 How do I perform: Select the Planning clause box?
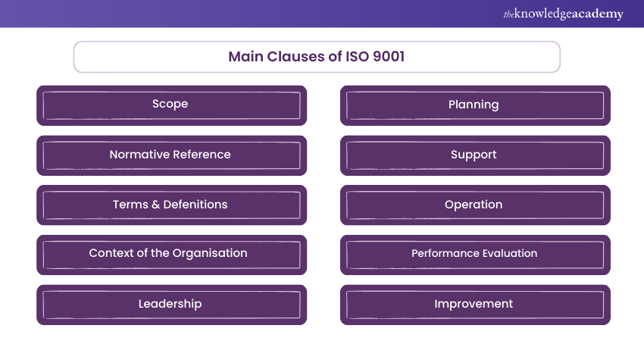point(474,105)
